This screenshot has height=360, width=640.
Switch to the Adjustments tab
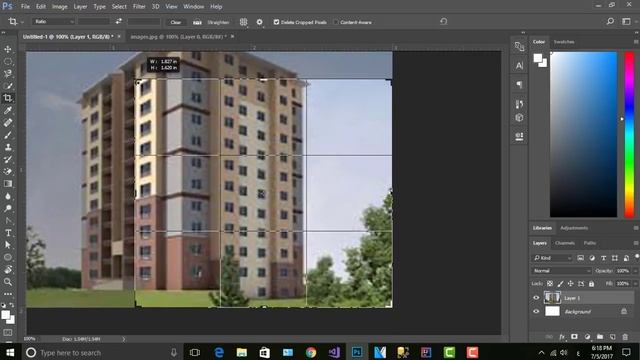[x=574, y=228]
